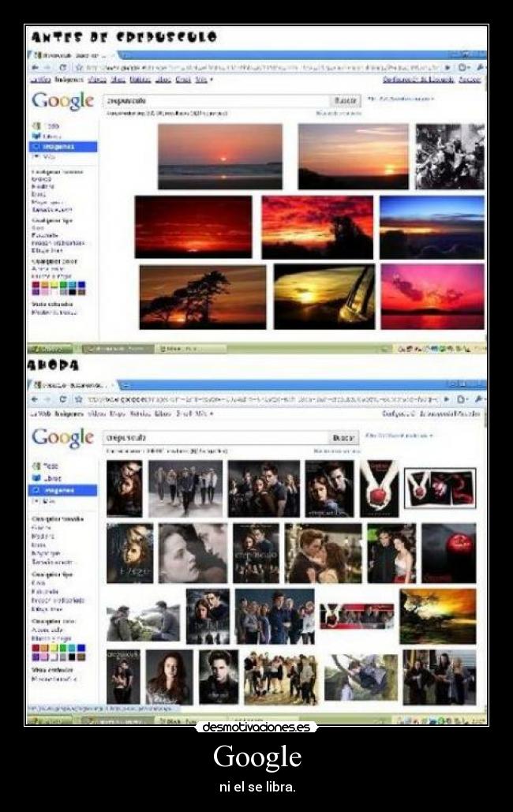Open the hands holding apple thumbnail
Image resolution: width=513 pixels, height=812 pixels.
tap(380, 489)
